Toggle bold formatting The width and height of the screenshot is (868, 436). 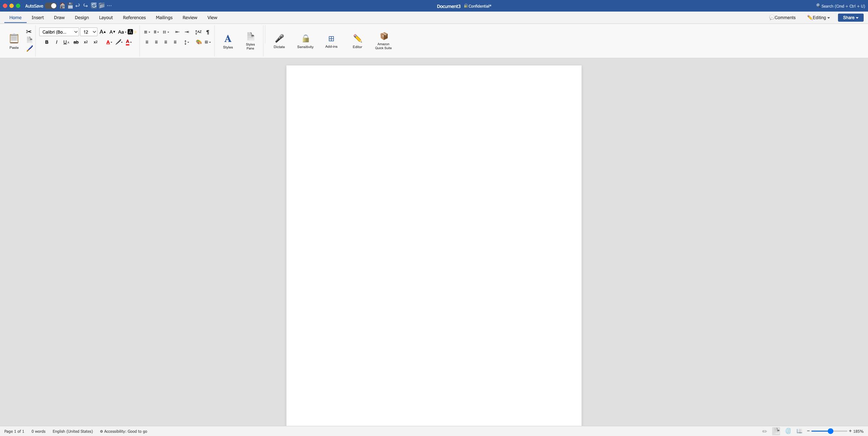[47, 42]
